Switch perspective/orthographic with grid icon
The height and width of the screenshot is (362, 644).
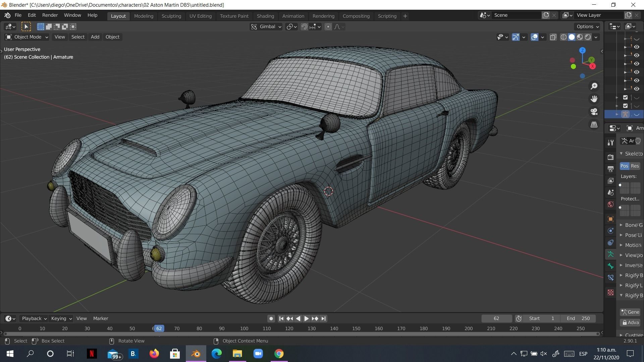[x=594, y=124]
